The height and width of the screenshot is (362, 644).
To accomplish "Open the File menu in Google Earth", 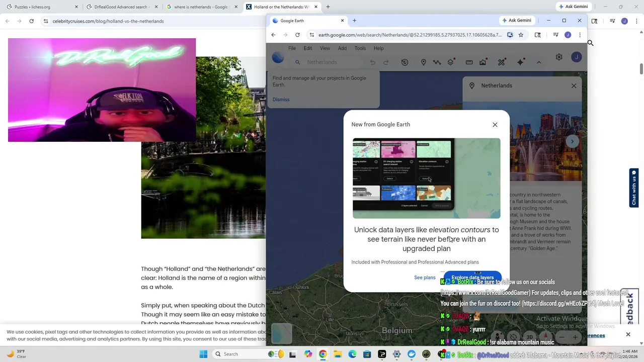I will 292,48.
